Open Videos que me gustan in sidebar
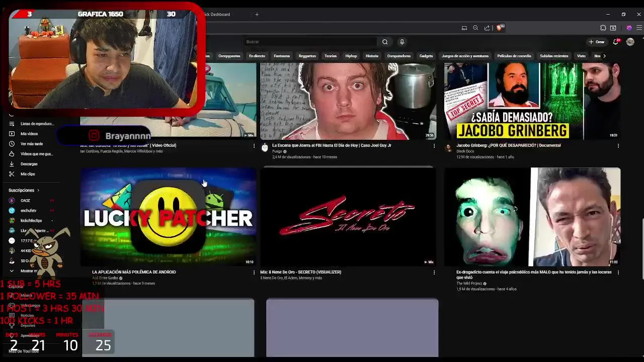 tap(31, 154)
